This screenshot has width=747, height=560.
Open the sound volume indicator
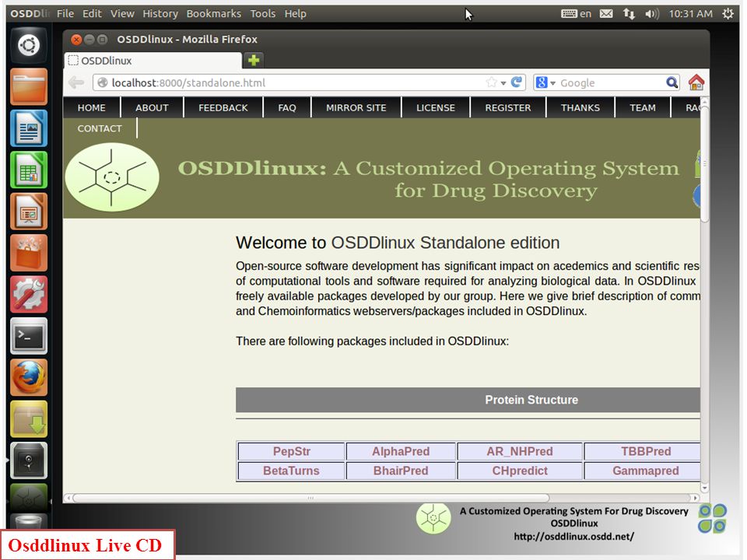pyautogui.click(x=652, y=14)
